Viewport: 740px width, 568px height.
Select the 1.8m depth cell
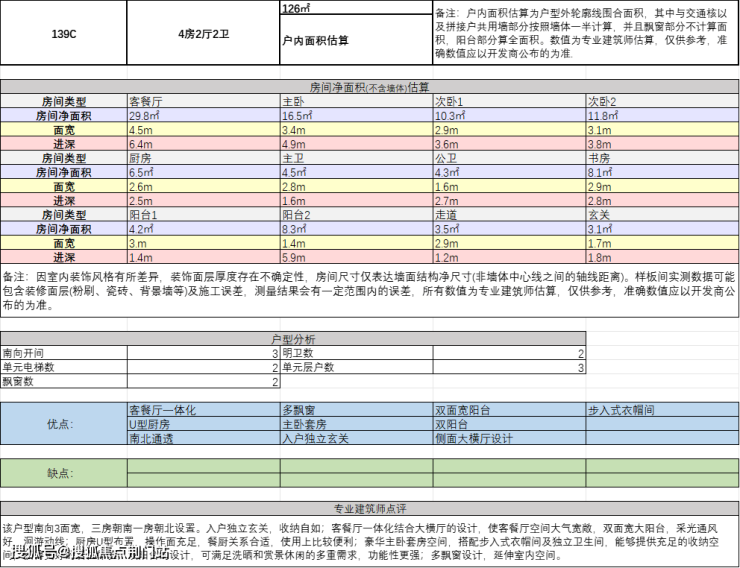coord(663,257)
